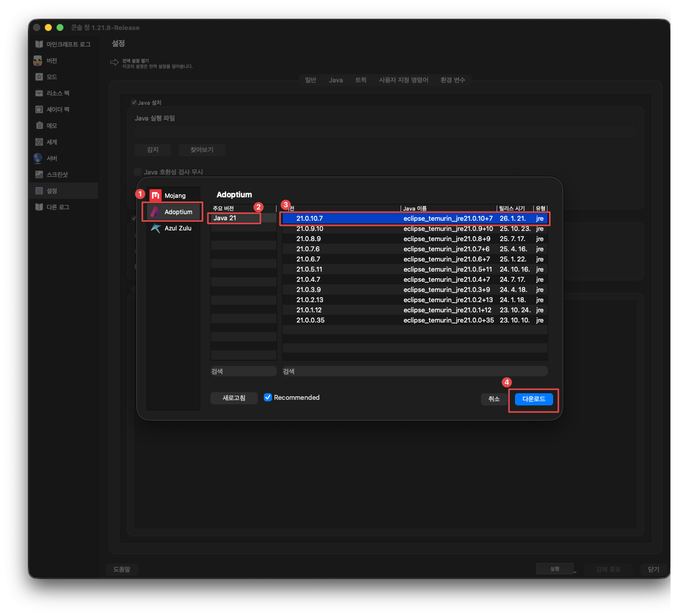
Task: Click the 서버 globe icon
Action: (38, 158)
